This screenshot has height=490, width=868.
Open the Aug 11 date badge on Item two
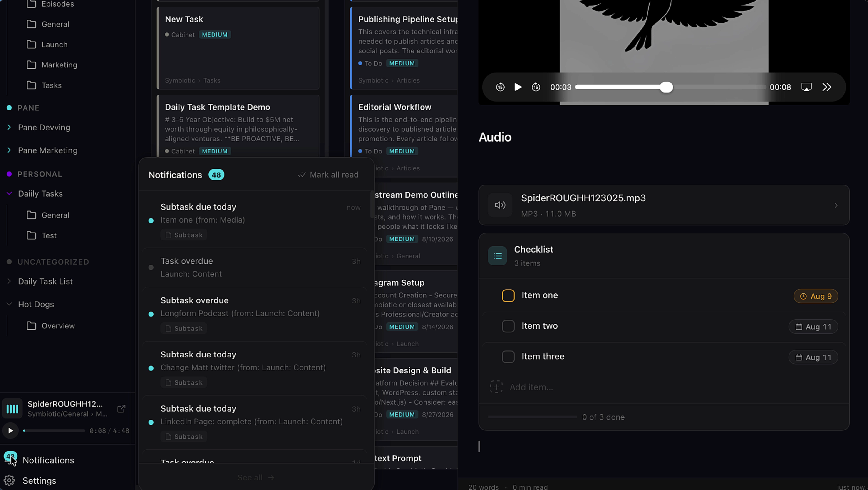(813, 327)
